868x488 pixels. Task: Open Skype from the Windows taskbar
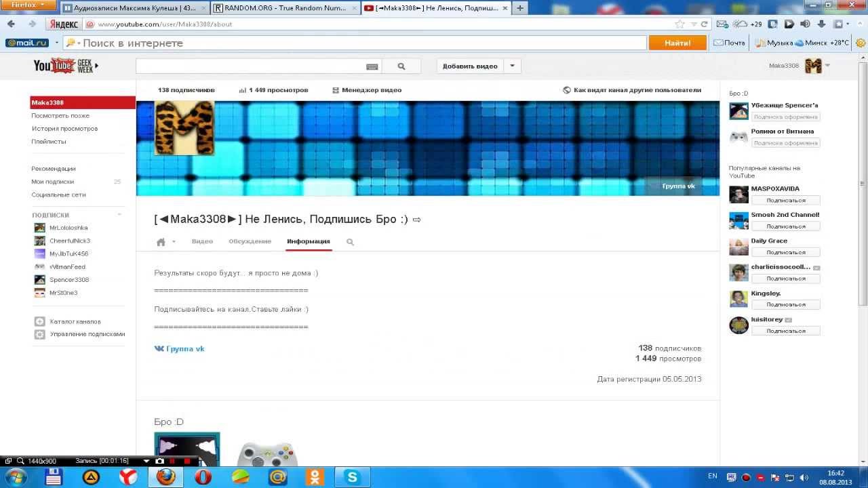352,477
